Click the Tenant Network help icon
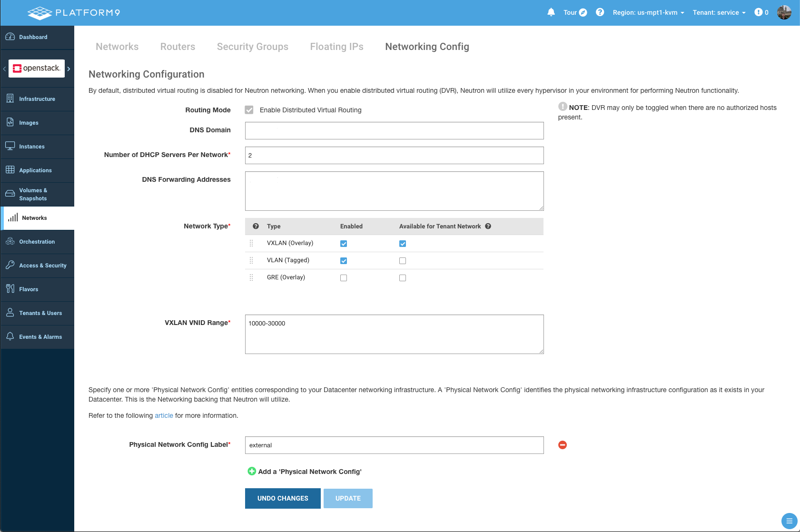Image resolution: width=800 pixels, height=532 pixels. [x=488, y=227]
